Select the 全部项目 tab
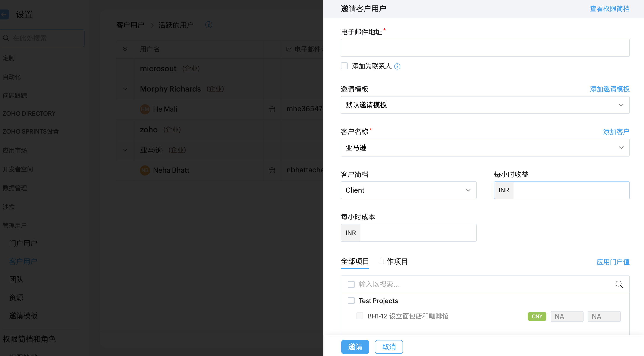Image resolution: width=644 pixels, height=356 pixels. [355, 261]
